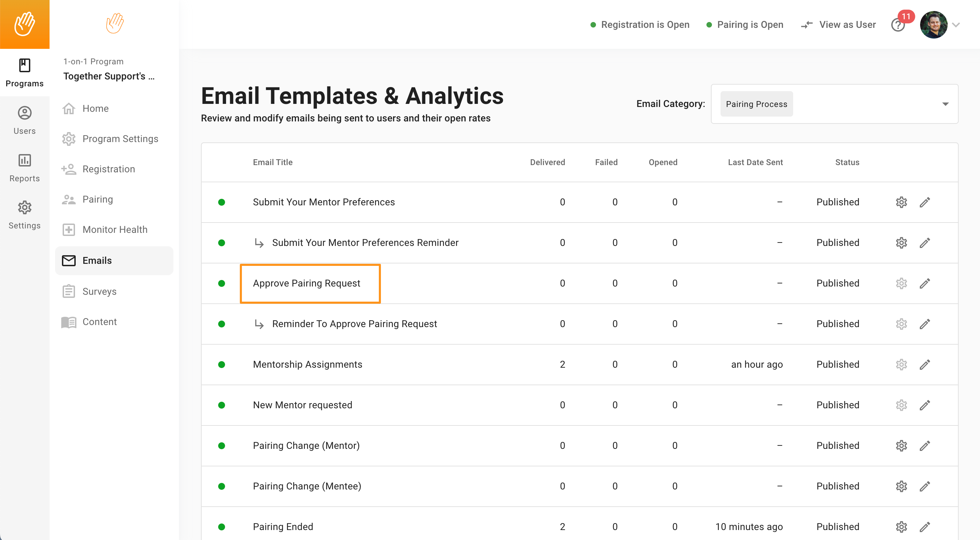This screenshot has width=980, height=540.
Task: Edit Pairing Ended email
Action: [x=925, y=527]
